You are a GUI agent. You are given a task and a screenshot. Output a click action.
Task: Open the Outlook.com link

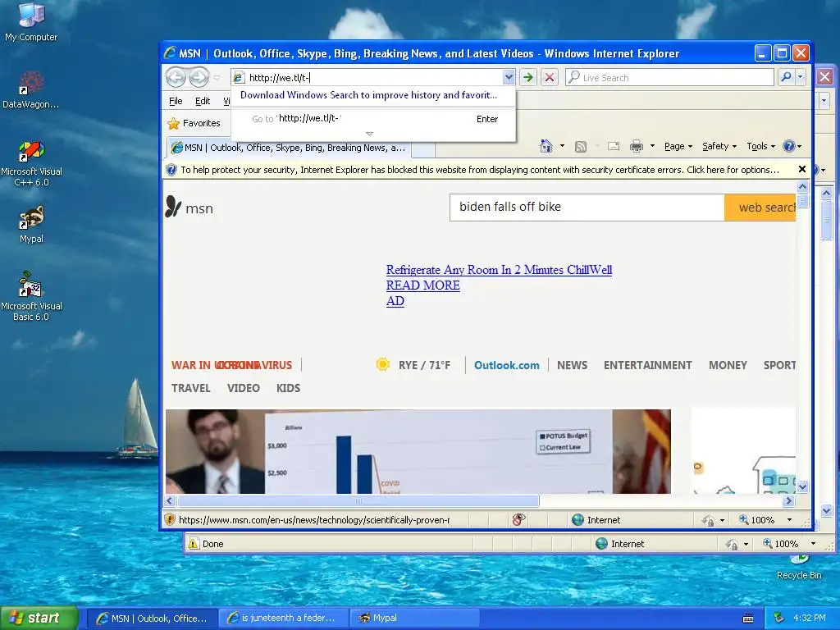pyautogui.click(x=507, y=365)
